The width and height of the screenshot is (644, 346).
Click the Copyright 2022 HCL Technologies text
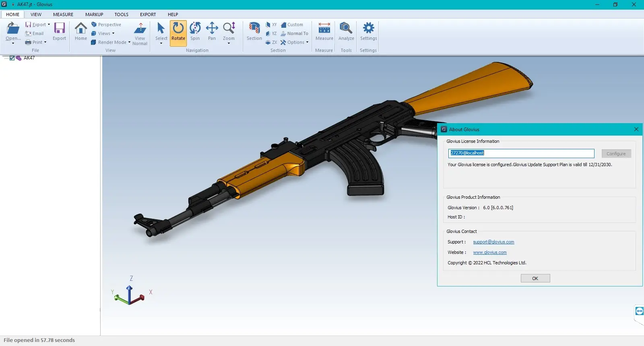(487, 263)
